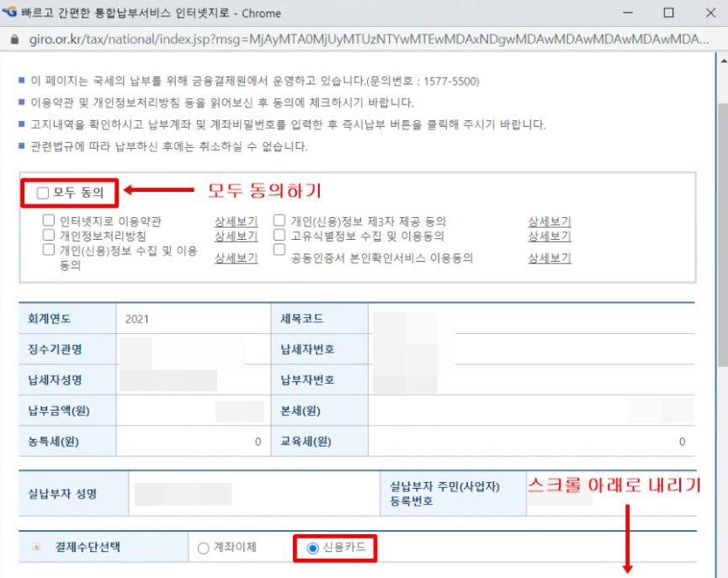Open 상세보기 for 개인(신용)정보 수집 및 이용 동의
The height and width of the screenshot is (578, 728).
pyautogui.click(x=236, y=257)
